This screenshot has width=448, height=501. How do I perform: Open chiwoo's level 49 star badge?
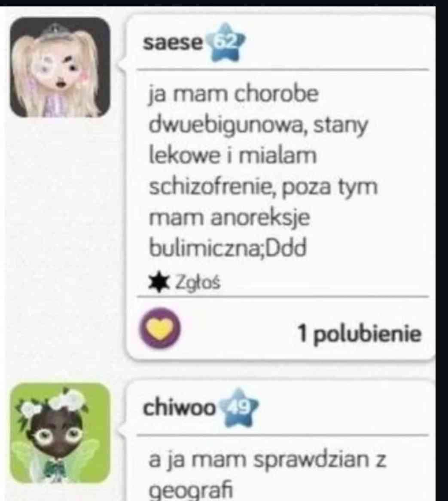tap(239, 408)
